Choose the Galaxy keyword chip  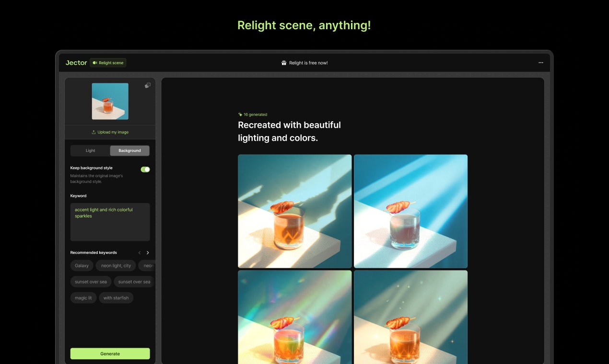(82, 265)
